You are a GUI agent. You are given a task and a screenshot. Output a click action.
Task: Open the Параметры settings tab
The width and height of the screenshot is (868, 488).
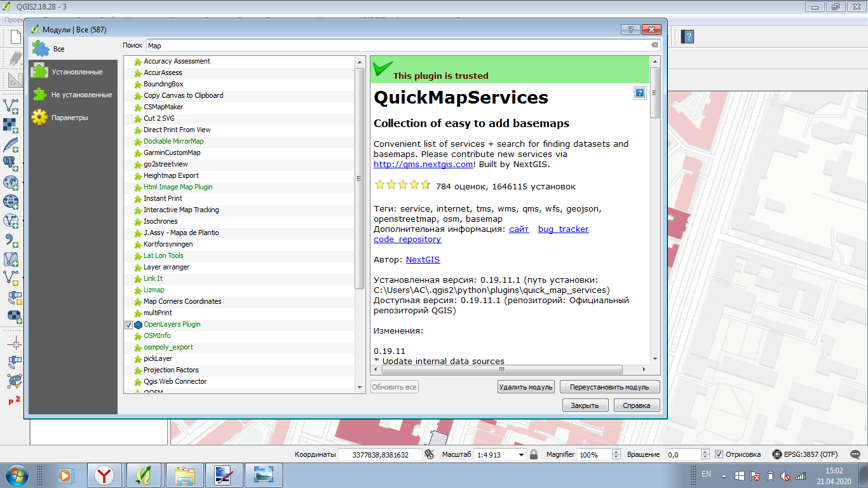coord(73,118)
